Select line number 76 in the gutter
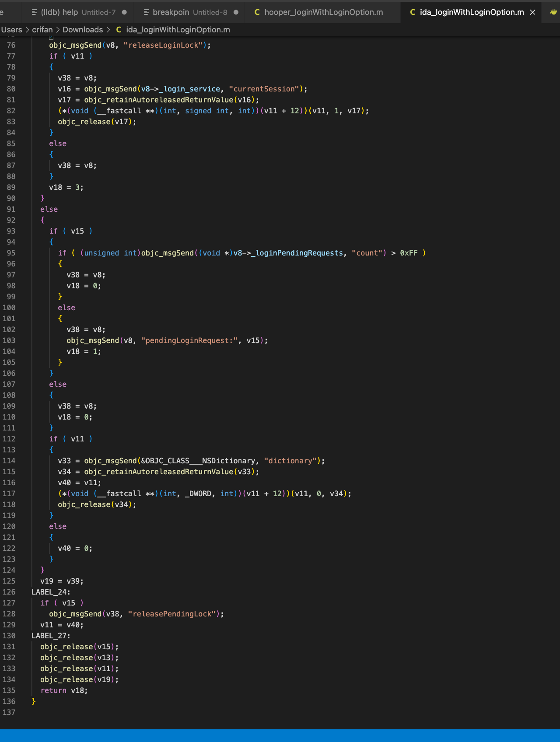Image resolution: width=560 pixels, height=742 pixels. pos(11,45)
